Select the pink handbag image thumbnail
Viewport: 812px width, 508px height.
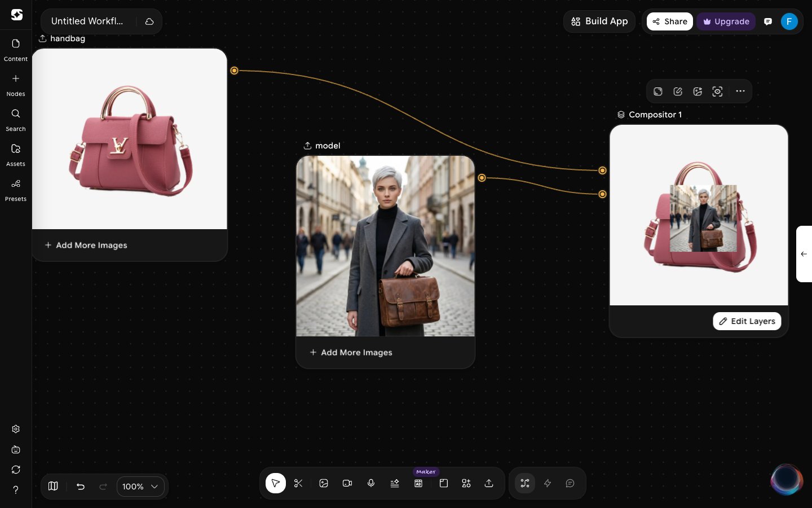[130, 139]
